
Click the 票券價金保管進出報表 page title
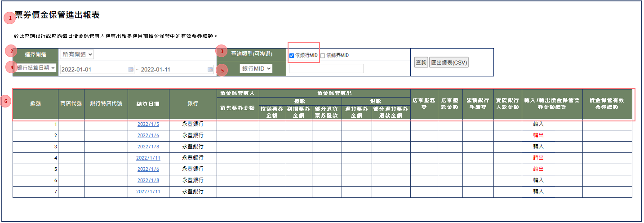pos(57,15)
